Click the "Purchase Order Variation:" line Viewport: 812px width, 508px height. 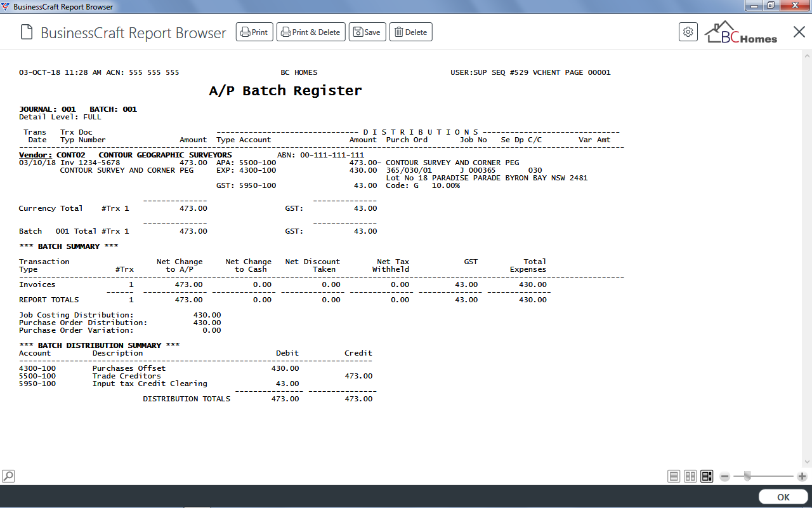(76, 330)
